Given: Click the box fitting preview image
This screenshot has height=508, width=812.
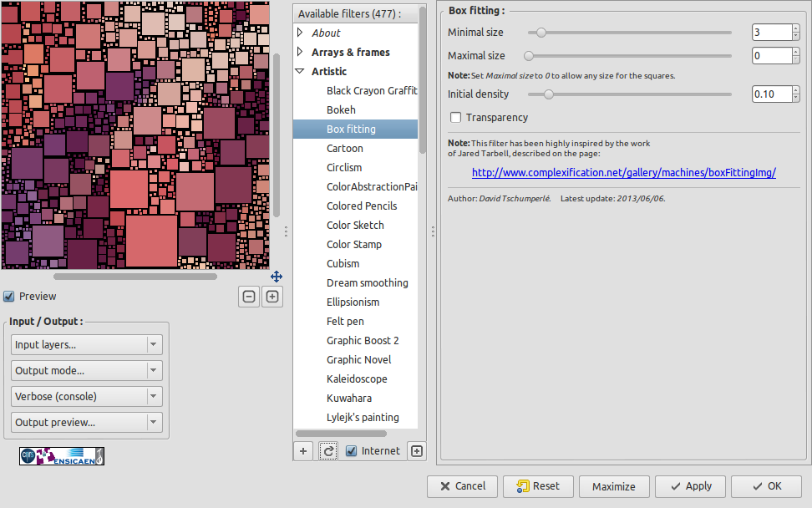Looking at the screenshot, I should (x=135, y=135).
